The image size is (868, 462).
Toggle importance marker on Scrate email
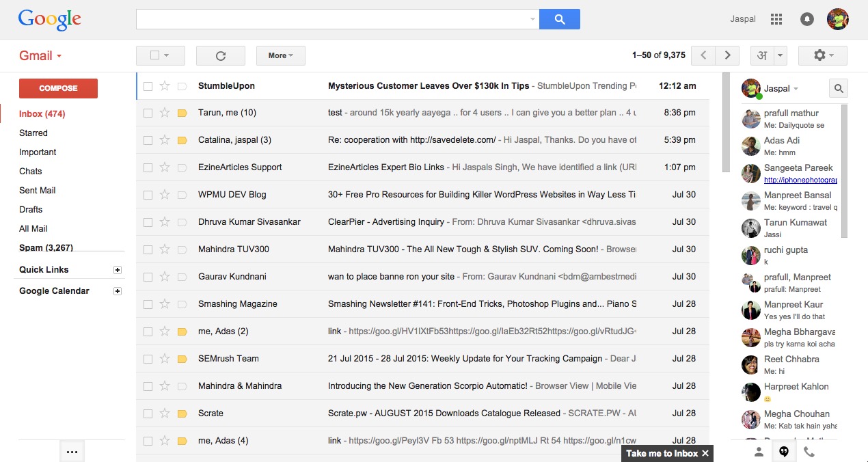coord(182,413)
